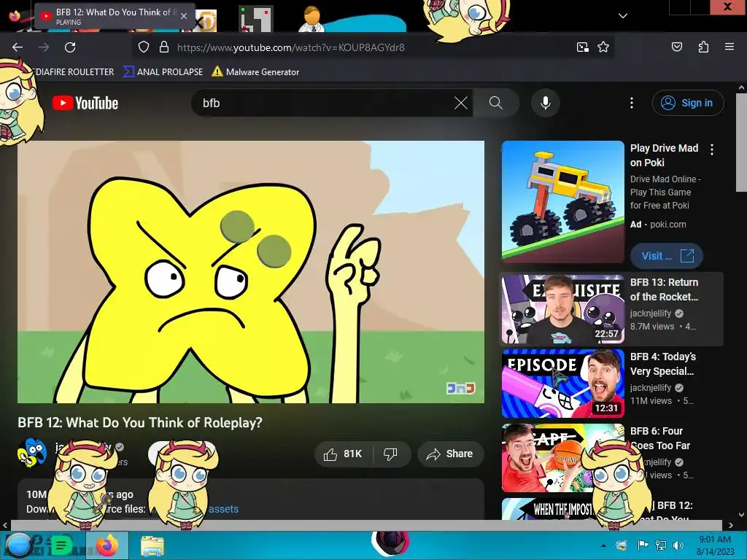Click the scroll-right arrow of horizontal scrollbar
The width and height of the screenshot is (747, 560).
(x=731, y=525)
